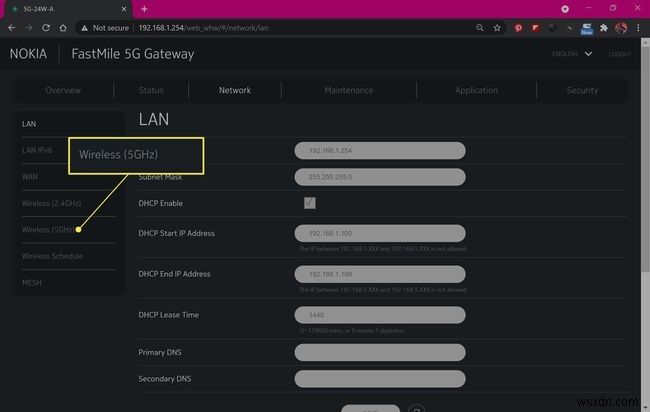Open the red Flipboard-style extension icon
Screen dimensions: 650x412
point(535,28)
